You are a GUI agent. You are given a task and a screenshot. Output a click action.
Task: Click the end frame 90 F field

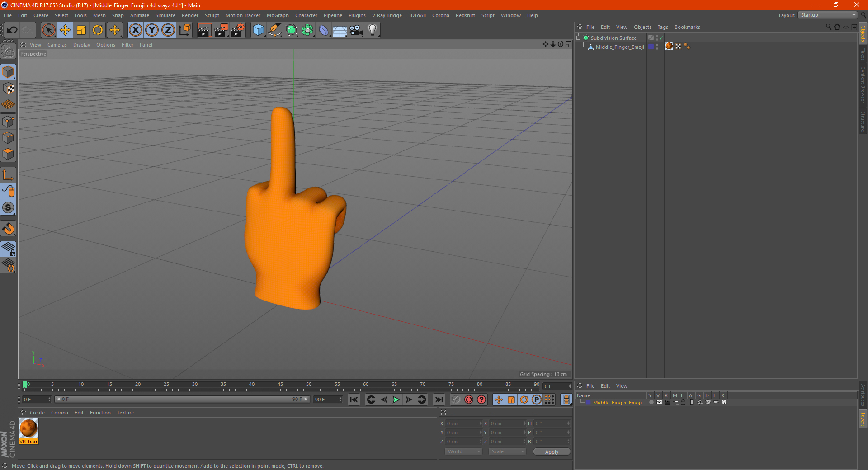pyautogui.click(x=328, y=399)
